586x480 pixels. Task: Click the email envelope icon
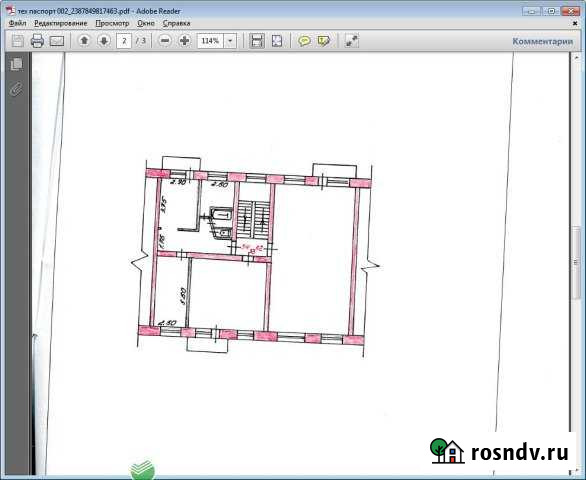click(x=57, y=41)
